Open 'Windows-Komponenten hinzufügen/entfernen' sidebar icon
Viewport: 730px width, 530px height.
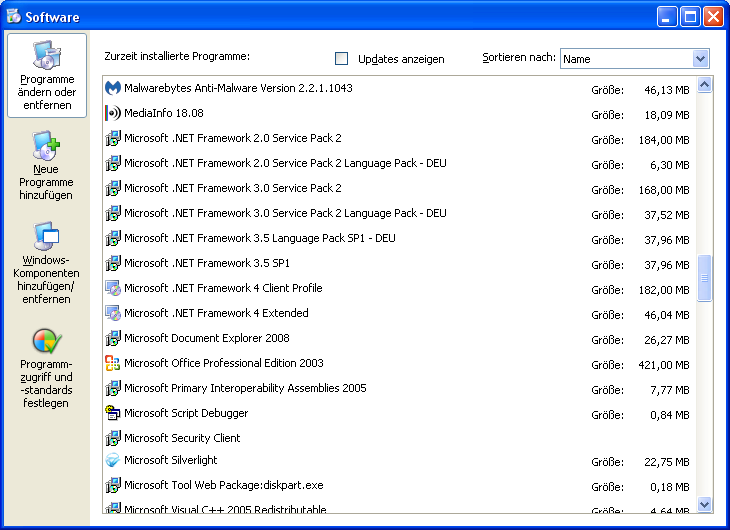(x=46, y=236)
